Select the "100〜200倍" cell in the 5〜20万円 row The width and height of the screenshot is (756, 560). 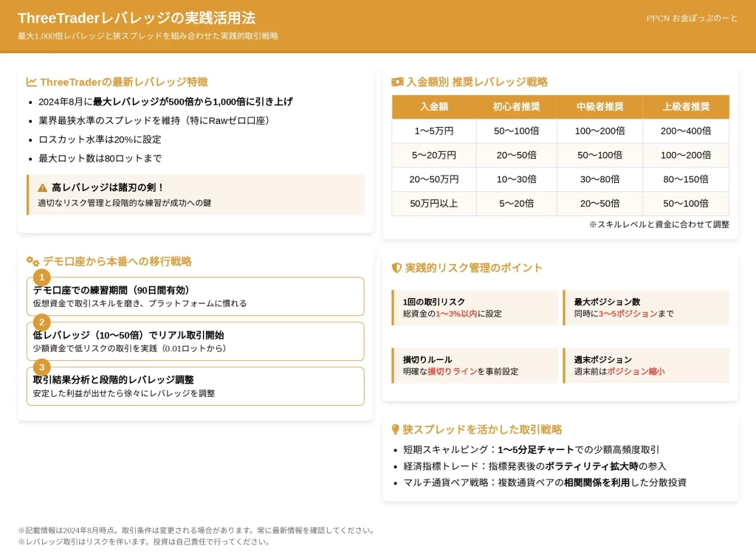[x=686, y=155]
